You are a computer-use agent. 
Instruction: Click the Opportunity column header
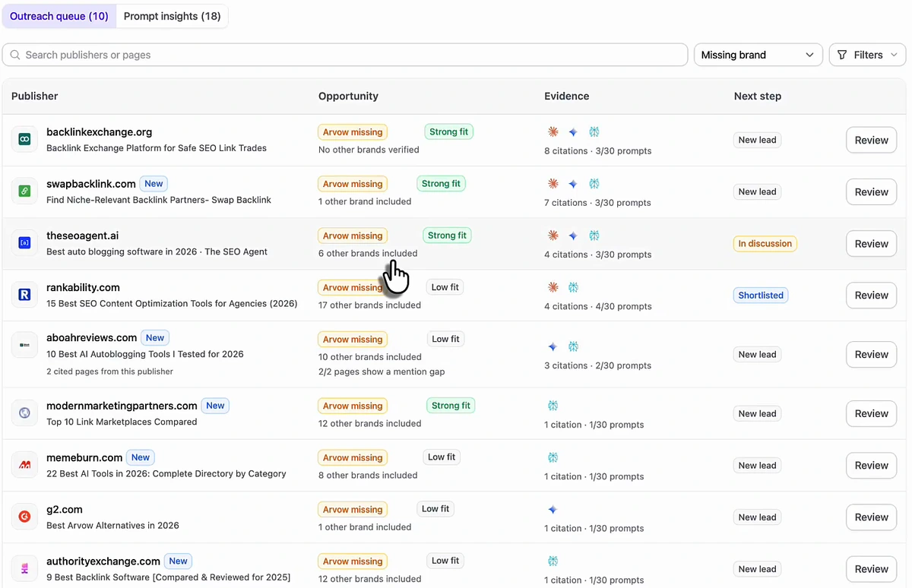(x=348, y=96)
